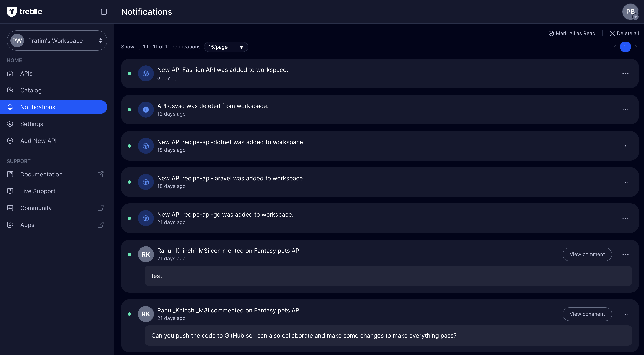Image resolution: width=644 pixels, height=355 pixels.
Task: Toggle read status on the dsvsd deletion notification
Action: (130, 110)
